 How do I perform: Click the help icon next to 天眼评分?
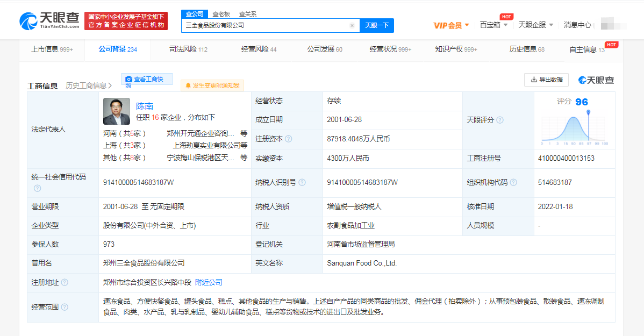[x=500, y=120]
